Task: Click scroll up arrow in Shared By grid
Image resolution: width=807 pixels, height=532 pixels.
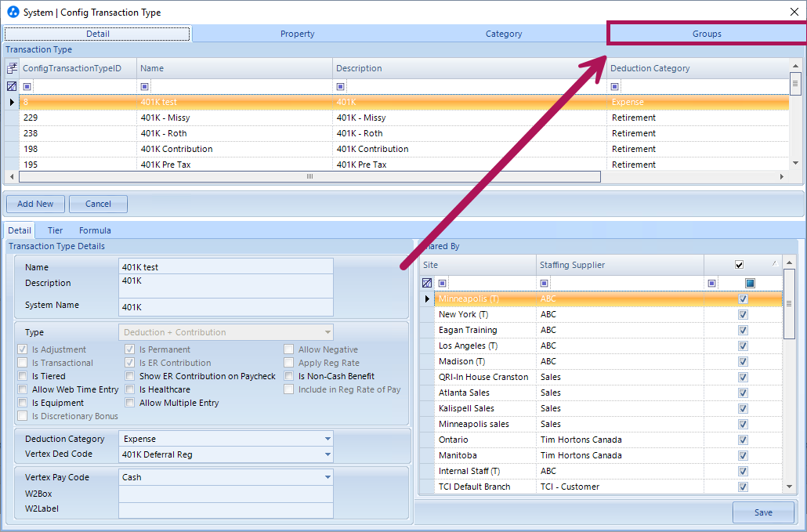Action: point(789,263)
